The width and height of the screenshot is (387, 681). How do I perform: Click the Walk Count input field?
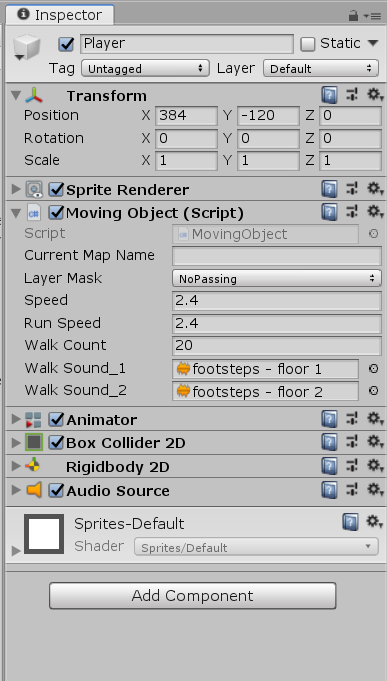coord(277,345)
